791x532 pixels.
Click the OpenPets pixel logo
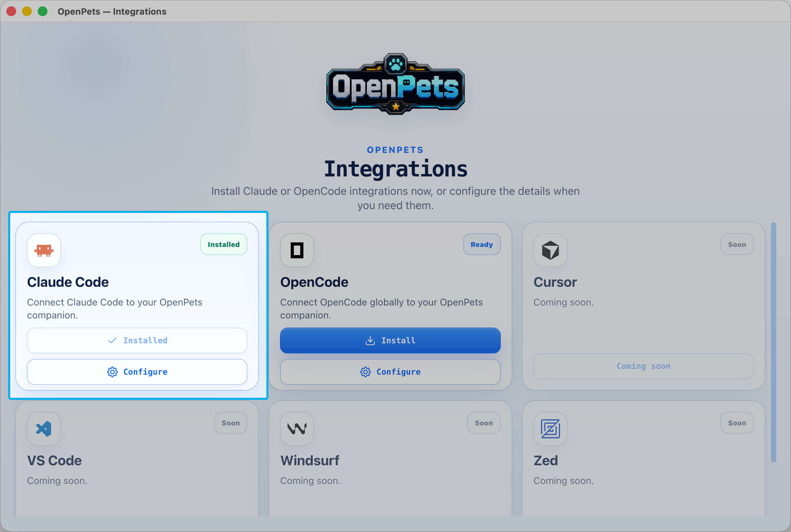[x=395, y=84]
